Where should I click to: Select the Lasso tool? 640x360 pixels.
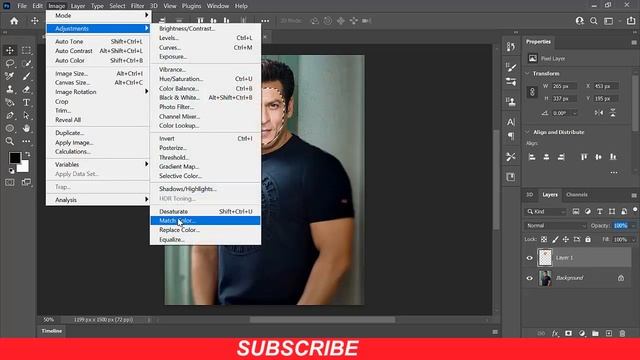10,63
